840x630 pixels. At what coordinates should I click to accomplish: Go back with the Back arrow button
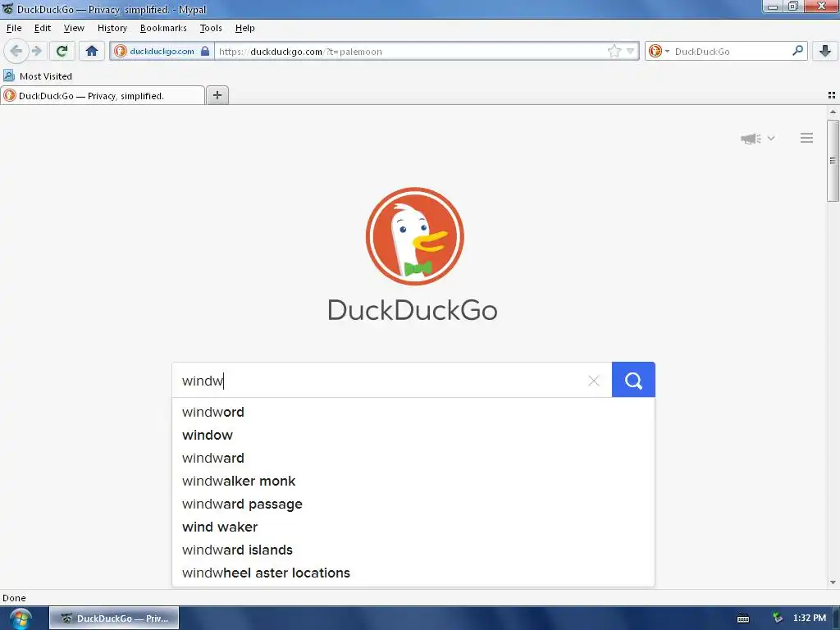tap(16, 51)
